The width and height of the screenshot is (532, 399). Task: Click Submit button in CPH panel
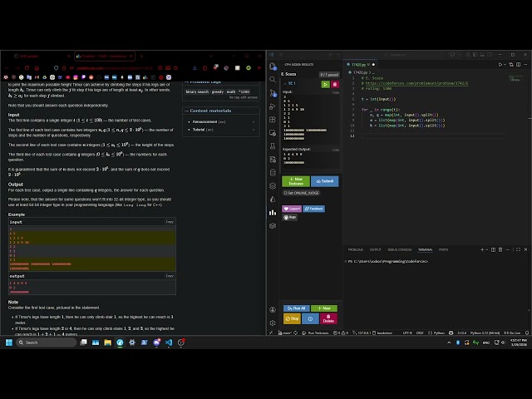click(325, 181)
